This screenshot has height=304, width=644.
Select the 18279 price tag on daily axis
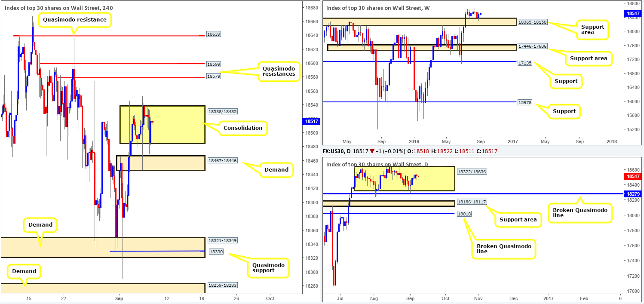tap(632, 194)
